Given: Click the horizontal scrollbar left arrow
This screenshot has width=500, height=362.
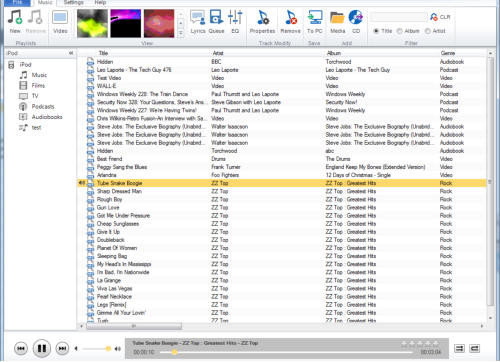Looking at the screenshot, I should [81, 326].
